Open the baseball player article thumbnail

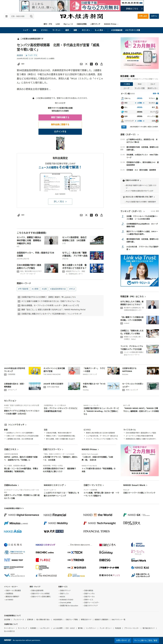tap(60, 143)
